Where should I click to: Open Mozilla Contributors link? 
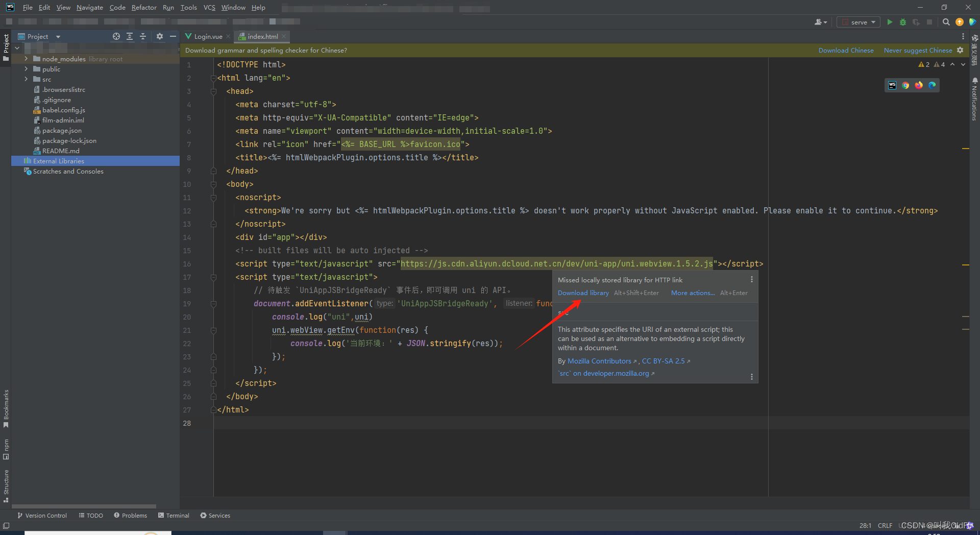(x=599, y=361)
